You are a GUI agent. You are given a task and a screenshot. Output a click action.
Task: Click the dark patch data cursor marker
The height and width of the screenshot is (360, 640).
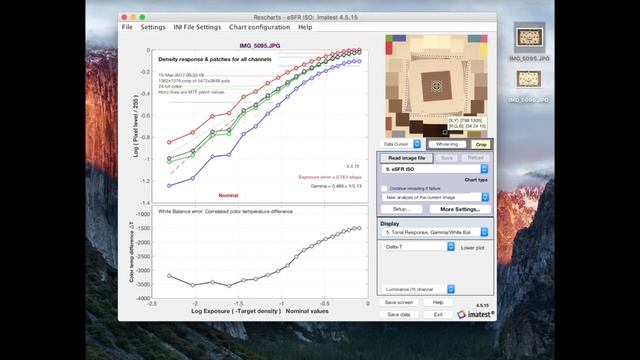pos(445,132)
